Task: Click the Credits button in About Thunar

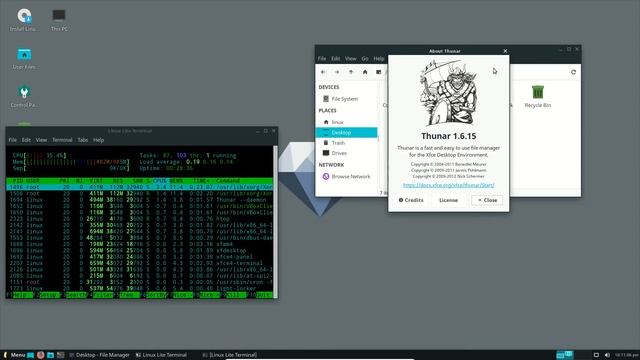Action: pos(411,200)
